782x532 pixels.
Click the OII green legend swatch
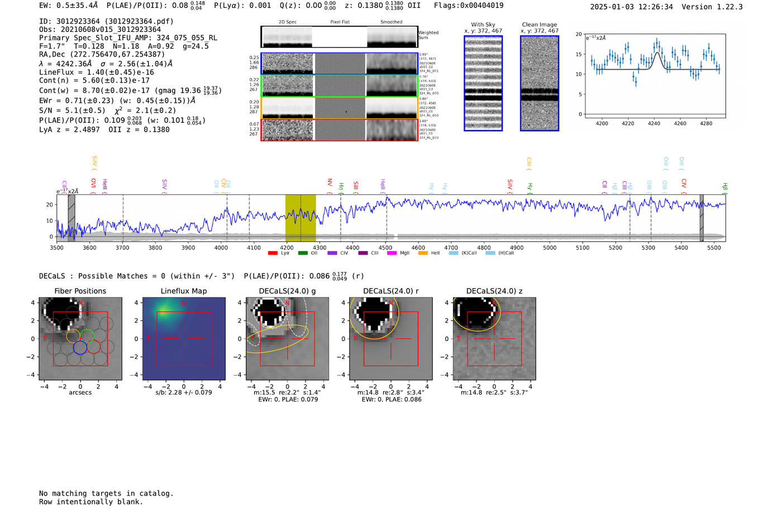303,253
